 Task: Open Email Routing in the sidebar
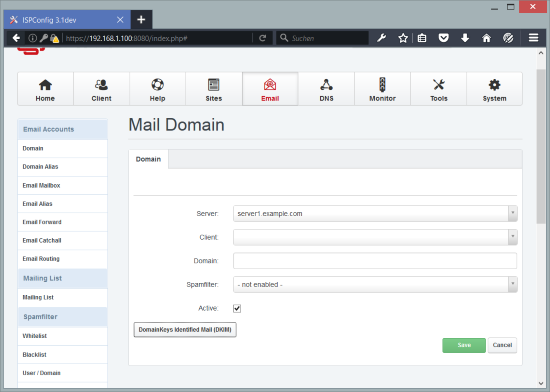point(62,259)
